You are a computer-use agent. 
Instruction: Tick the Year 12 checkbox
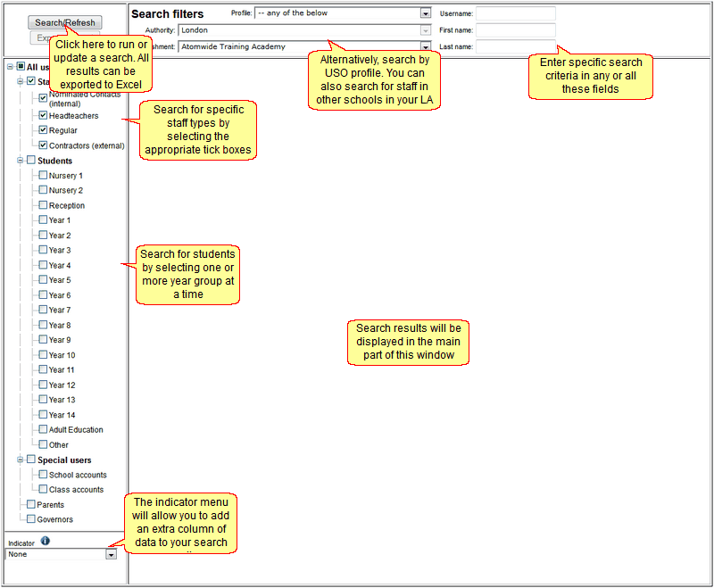43,384
